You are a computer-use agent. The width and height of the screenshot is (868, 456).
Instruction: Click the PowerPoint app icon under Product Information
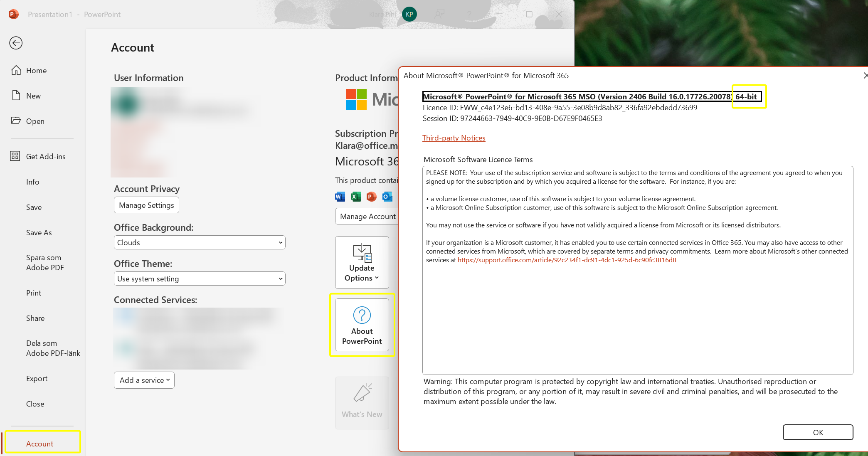(x=372, y=197)
